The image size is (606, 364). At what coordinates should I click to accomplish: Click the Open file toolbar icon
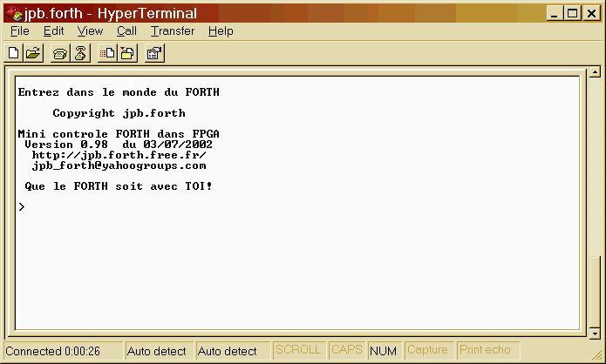[33, 53]
